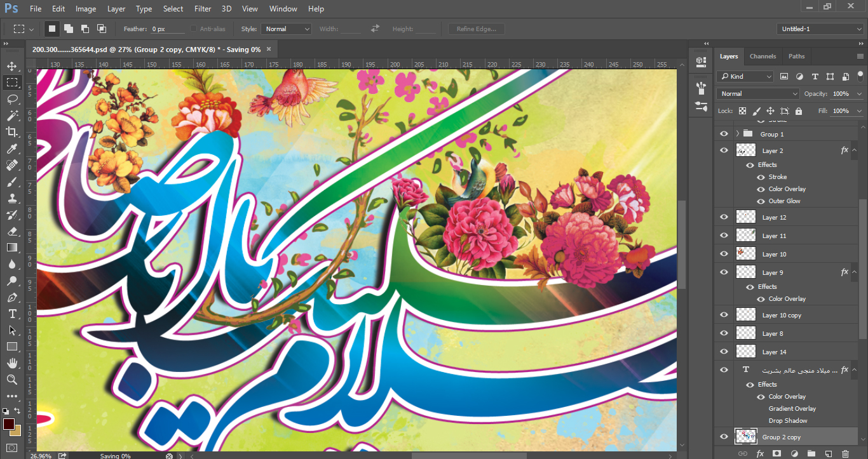Select the Gradient tool

click(x=12, y=248)
